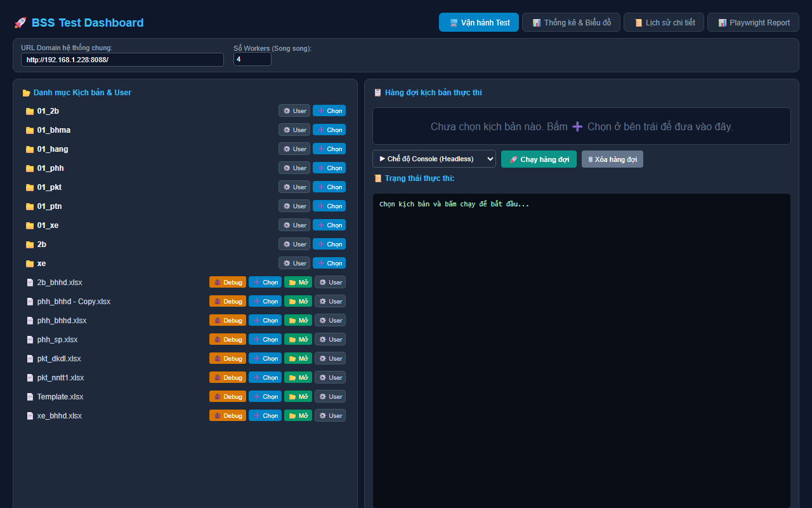Open 2b_bhhd.xlsx with the Mở button
The image size is (812, 508).
pos(298,282)
